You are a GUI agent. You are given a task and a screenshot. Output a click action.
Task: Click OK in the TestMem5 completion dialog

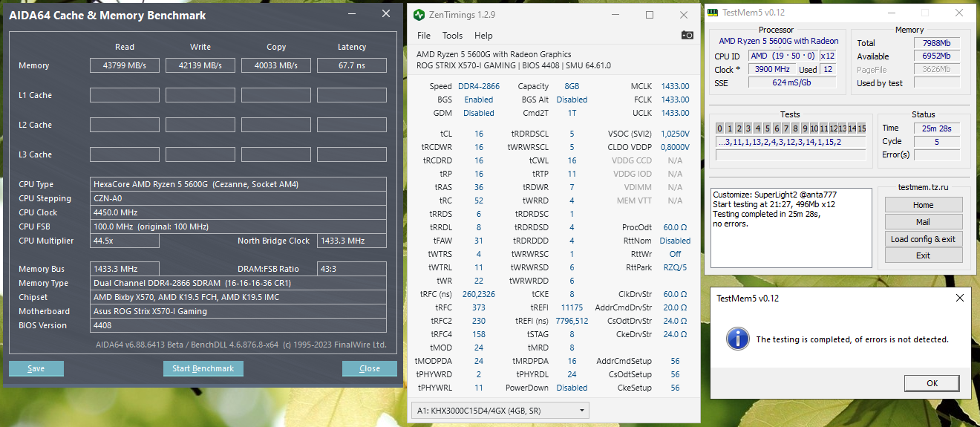932,383
